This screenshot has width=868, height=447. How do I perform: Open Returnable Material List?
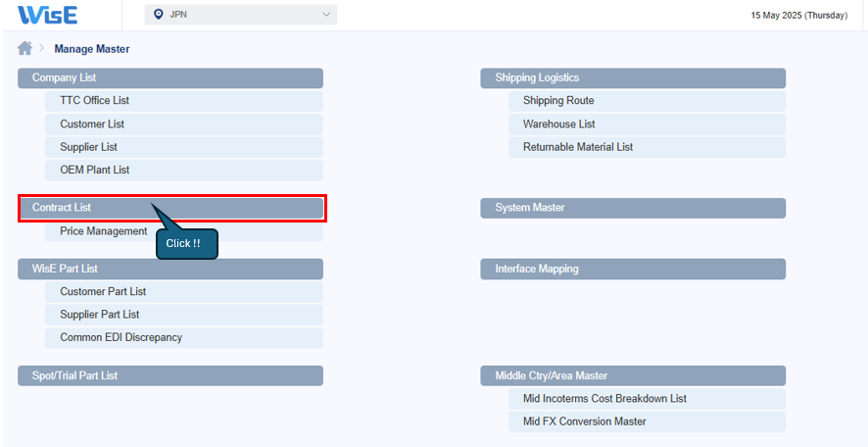(578, 147)
